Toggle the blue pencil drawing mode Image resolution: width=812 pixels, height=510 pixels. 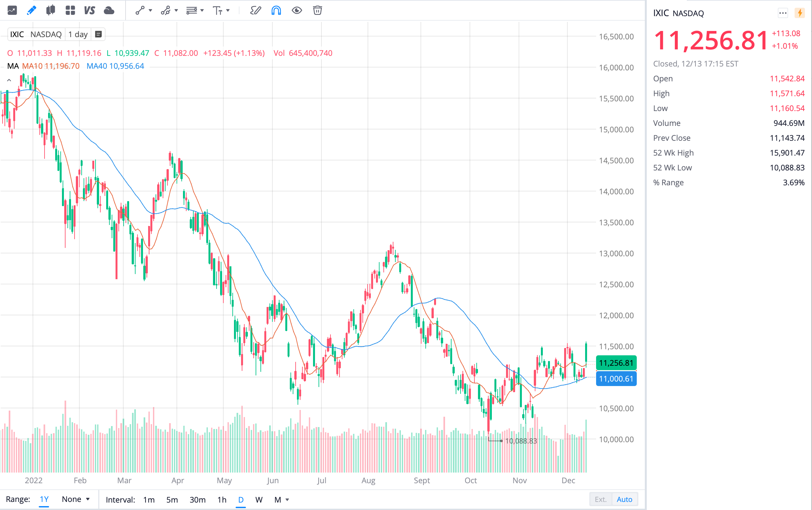pyautogui.click(x=31, y=10)
